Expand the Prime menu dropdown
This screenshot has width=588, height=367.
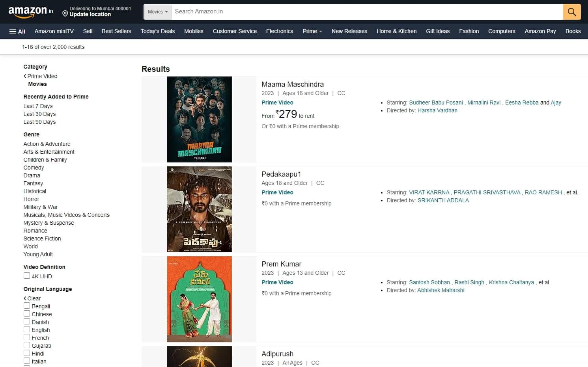[x=312, y=31]
